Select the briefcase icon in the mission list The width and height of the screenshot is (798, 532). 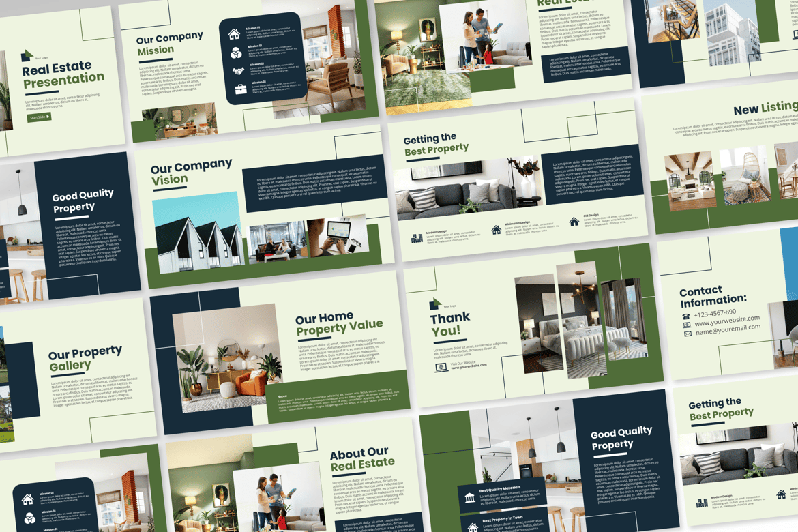(240, 89)
